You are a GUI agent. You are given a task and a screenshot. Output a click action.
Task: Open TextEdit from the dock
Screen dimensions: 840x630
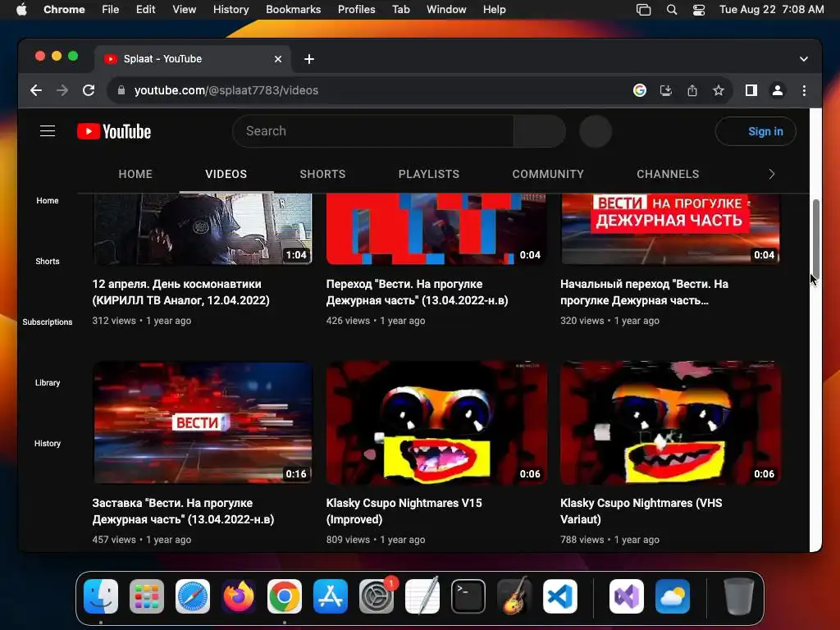click(x=422, y=596)
